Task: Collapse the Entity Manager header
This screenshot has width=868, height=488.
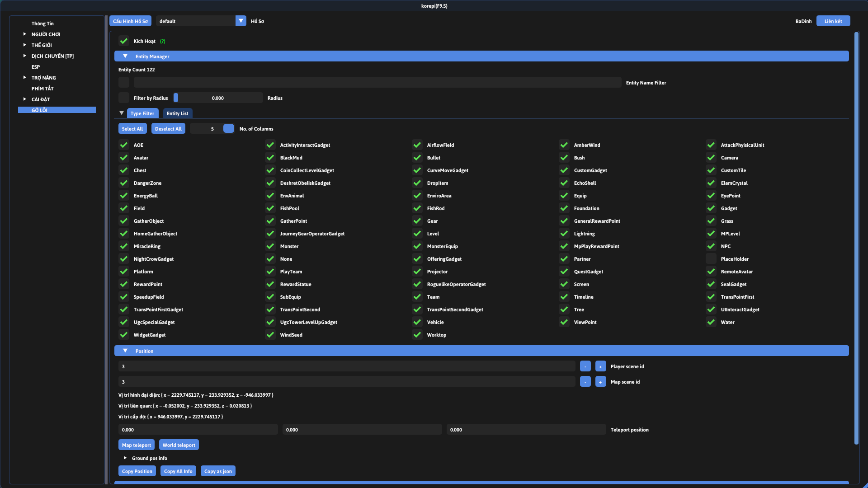Action: click(125, 56)
